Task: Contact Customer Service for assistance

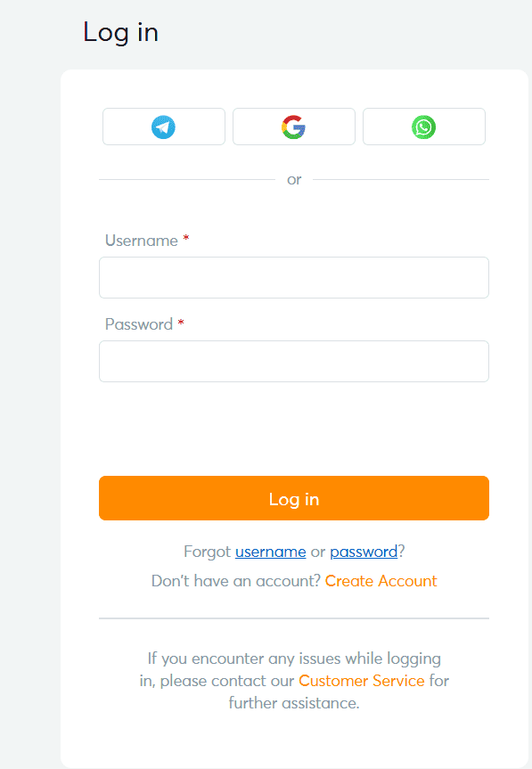Action: pos(361,680)
